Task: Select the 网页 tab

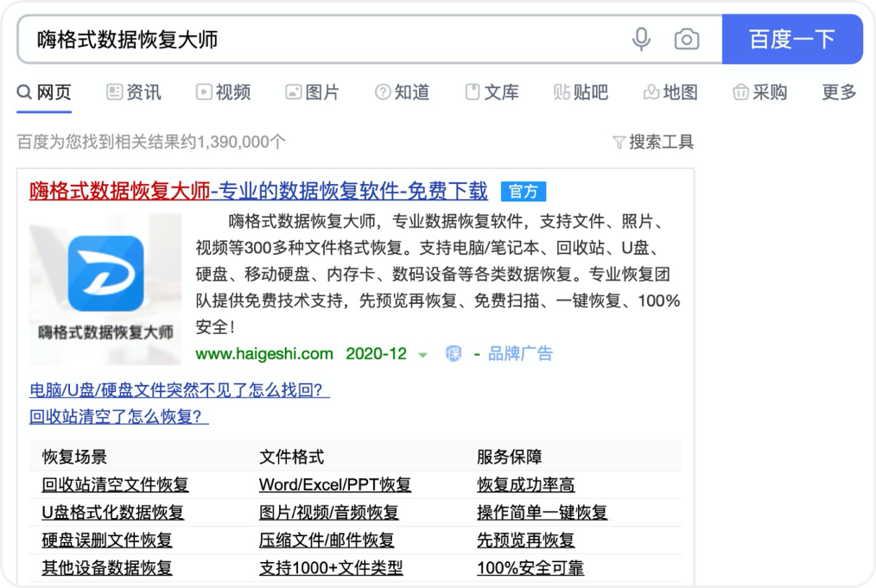Action: click(x=44, y=92)
